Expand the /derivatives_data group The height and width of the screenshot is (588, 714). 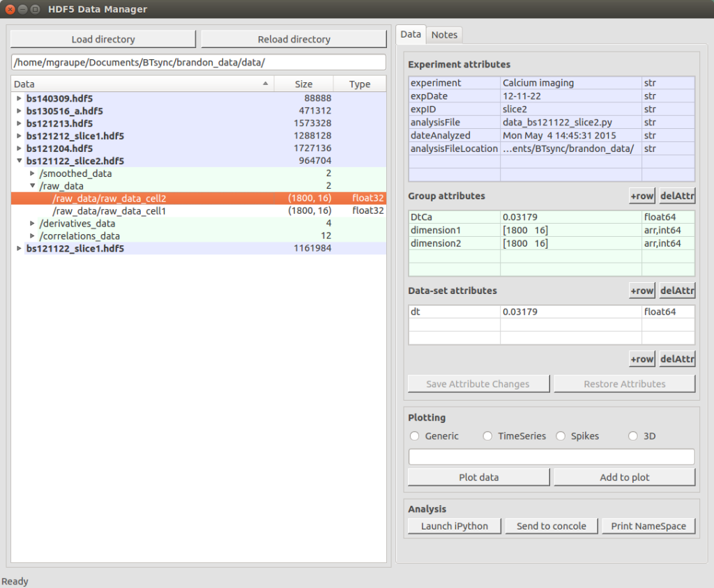32,224
